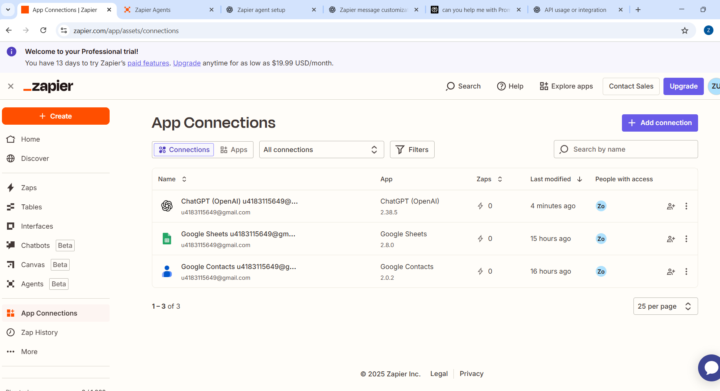Screen dimensions: 720x391
Task: Sort table by Name column
Action: [x=172, y=179]
